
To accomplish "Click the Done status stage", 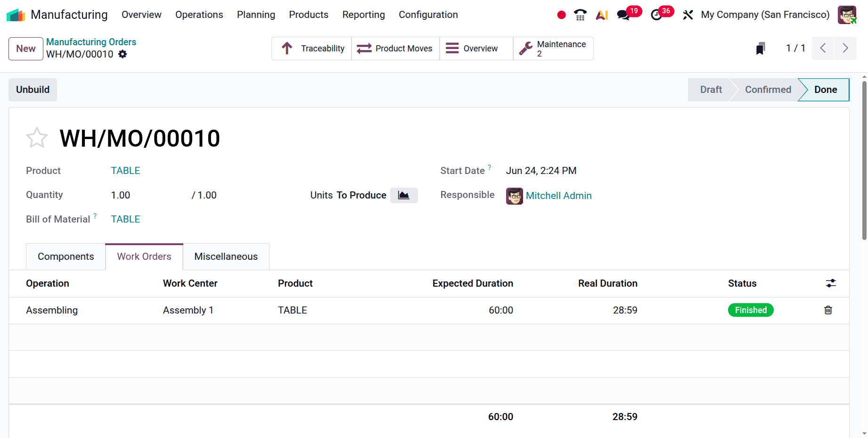I will coord(826,90).
